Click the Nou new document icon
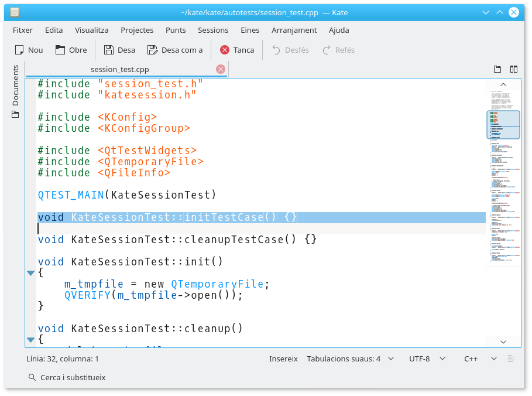 pyautogui.click(x=19, y=50)
